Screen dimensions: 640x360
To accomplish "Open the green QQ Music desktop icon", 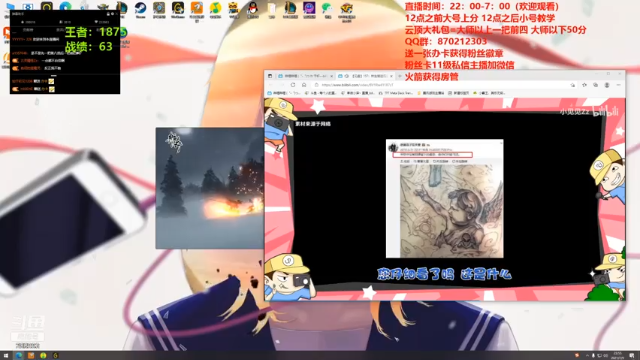I will (x=216, y=9).
